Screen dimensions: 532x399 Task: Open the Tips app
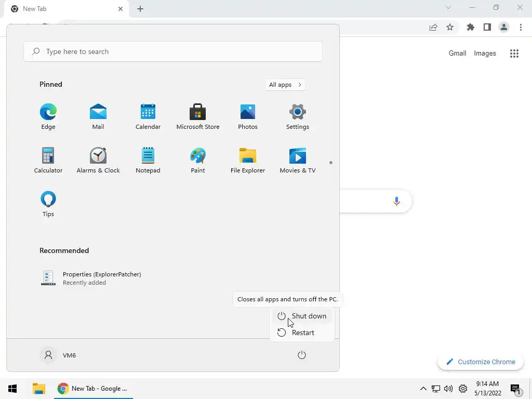(x=48, y=204)
